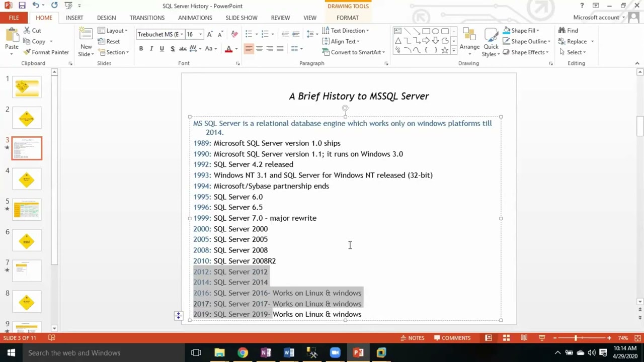
Task: Start Slide Show from status bar icon
Action: 542,338
